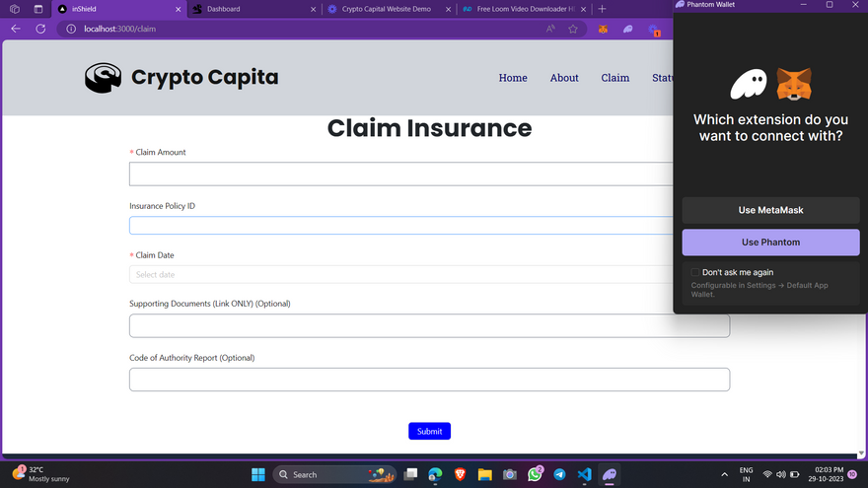Click the Phantom ghost extension icon in toolbar
868x488 pixels.
pyautogui.click(x=627, y=29)
